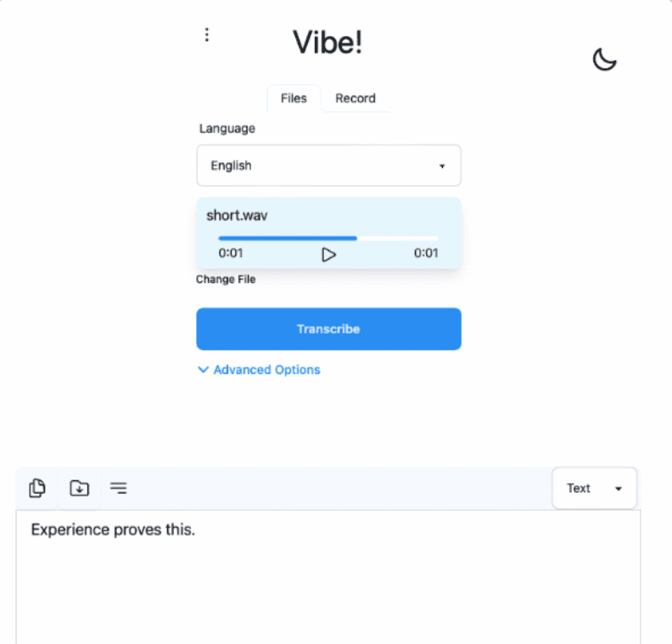
Task: Open the Text format dropdown
Action: [x=594, y=488]
